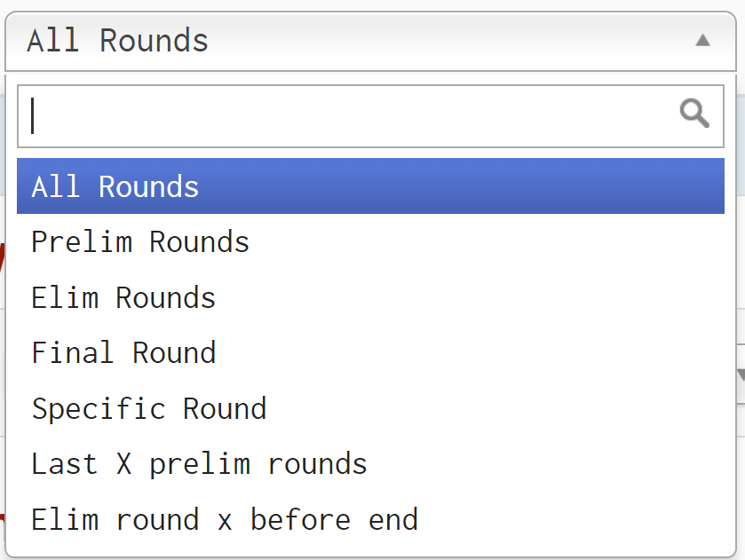
Task: Click the partially hidden arrow at right edge
Action: (740, 375)
